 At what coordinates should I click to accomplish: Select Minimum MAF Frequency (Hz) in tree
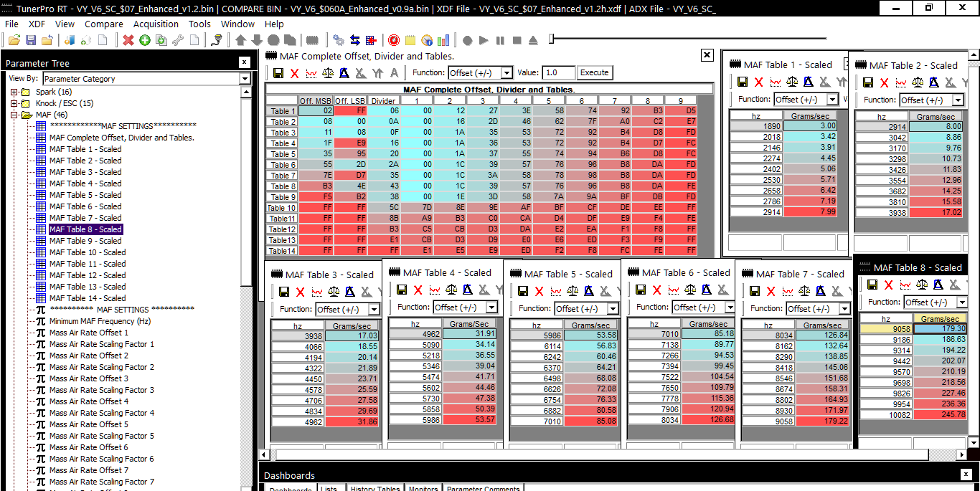click(100, 321)
